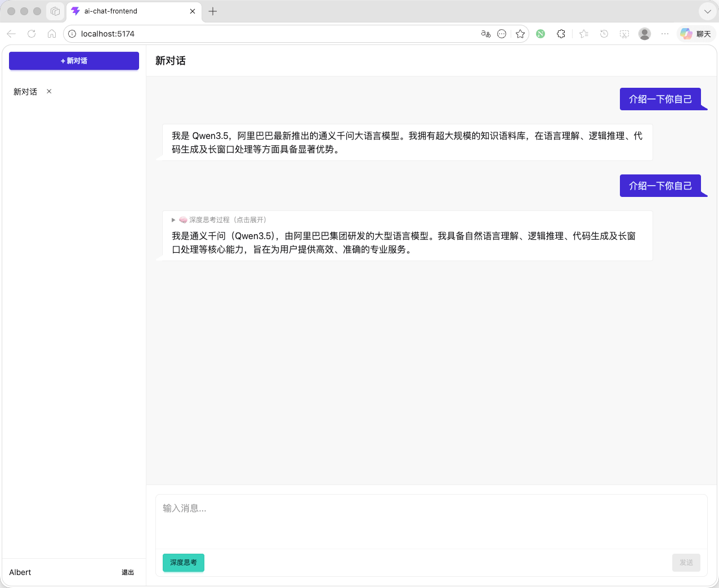Open the green N extension icon
The height and width of the screenshot is (588, 719).
541,34
